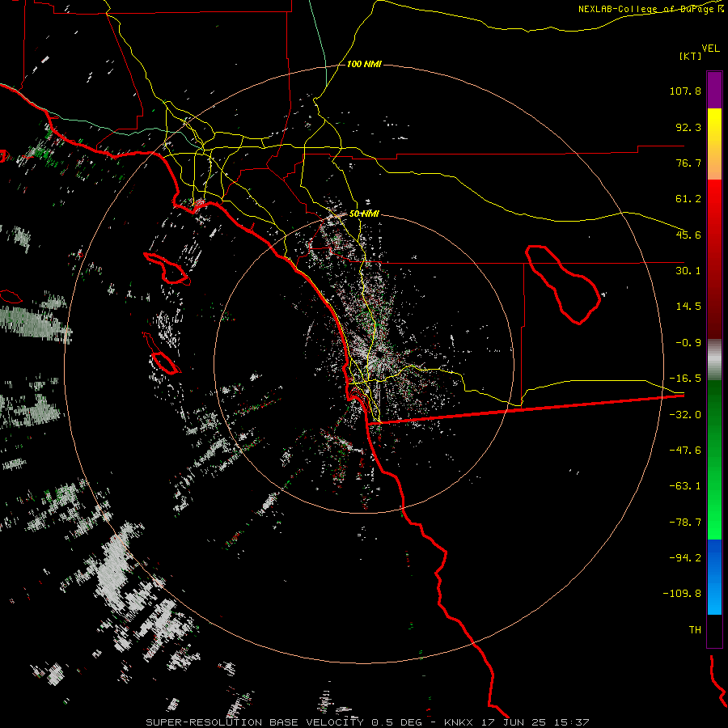Click the -0.9 velocity scale value
The width and height of the screenshot is (728, 728).
688,343
